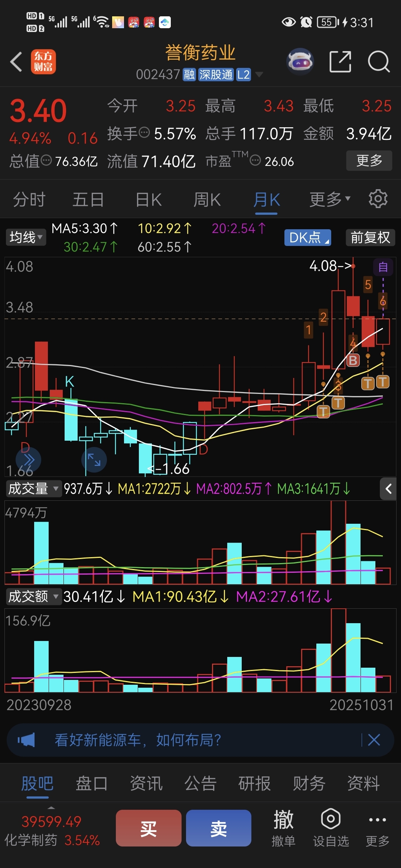Tap the alarm clock status icon

306,22
